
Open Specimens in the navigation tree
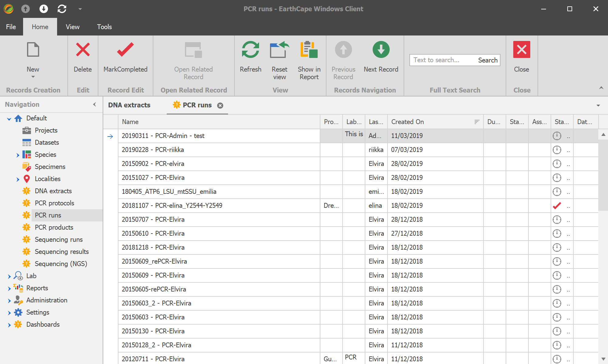[50, 167]
